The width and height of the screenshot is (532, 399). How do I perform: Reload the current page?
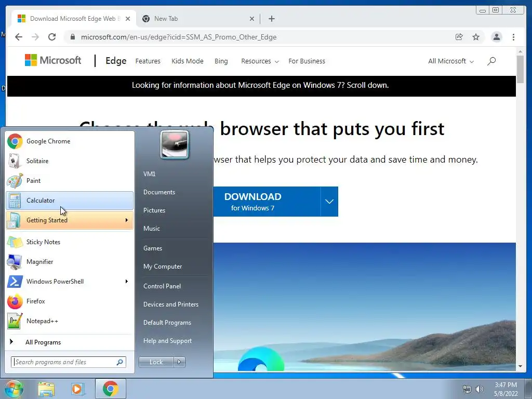52,37
